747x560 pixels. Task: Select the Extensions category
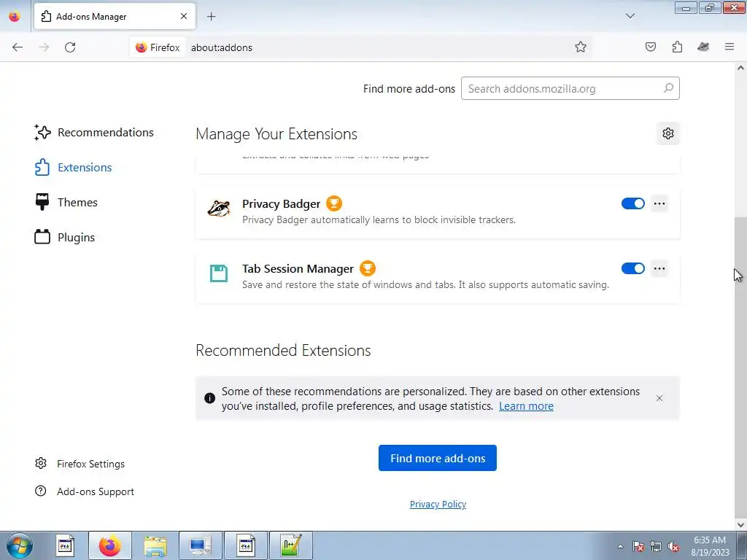click(x=74, y=168)
